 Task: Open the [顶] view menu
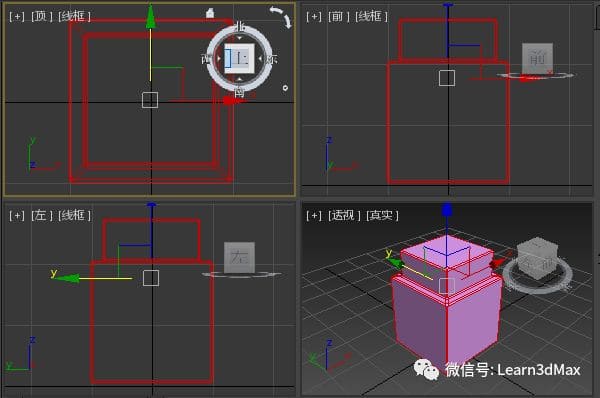[x=42, y=16]
